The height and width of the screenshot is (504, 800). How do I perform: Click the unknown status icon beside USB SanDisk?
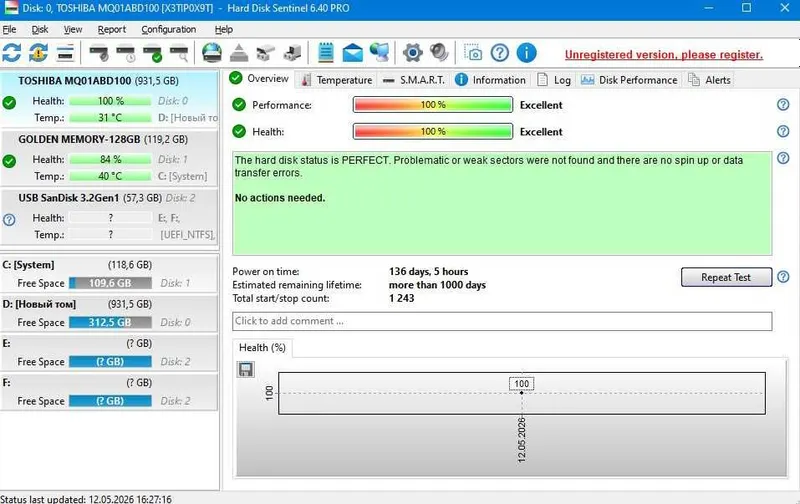point(9,219)
